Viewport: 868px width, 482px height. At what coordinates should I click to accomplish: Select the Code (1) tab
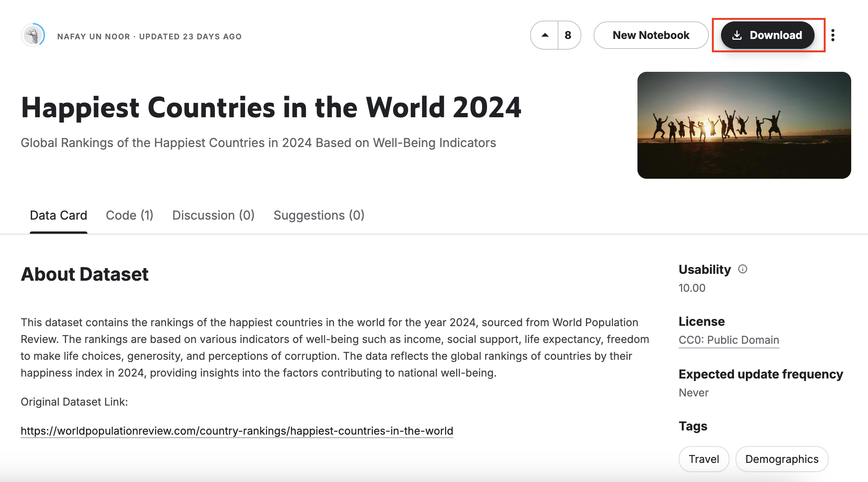pos(129,215)
